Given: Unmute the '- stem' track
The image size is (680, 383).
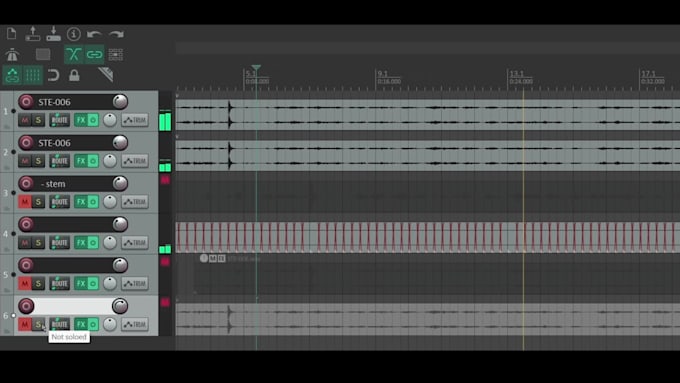Looking at the screenshot, I should pos(25,202).
